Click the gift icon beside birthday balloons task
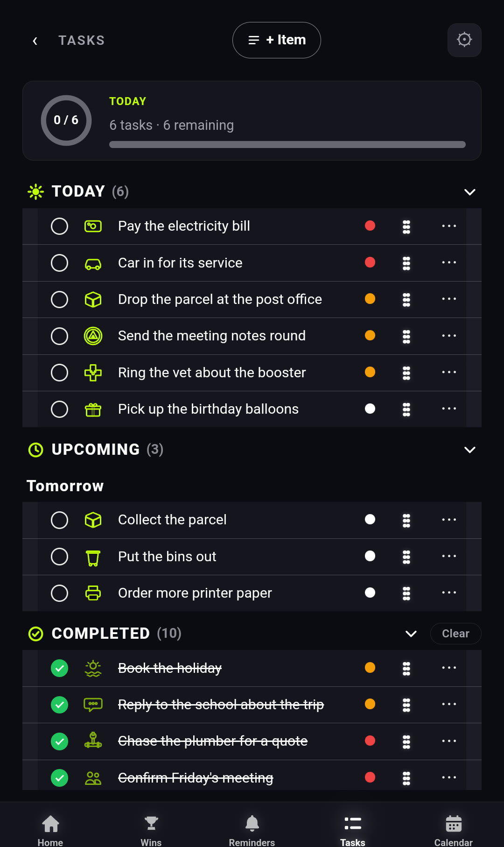This screenshot has height=847, width=504. coord(93,409)
